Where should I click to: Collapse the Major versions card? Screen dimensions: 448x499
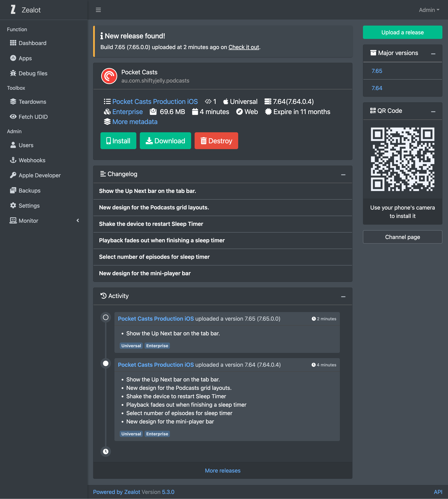point(433,53)
